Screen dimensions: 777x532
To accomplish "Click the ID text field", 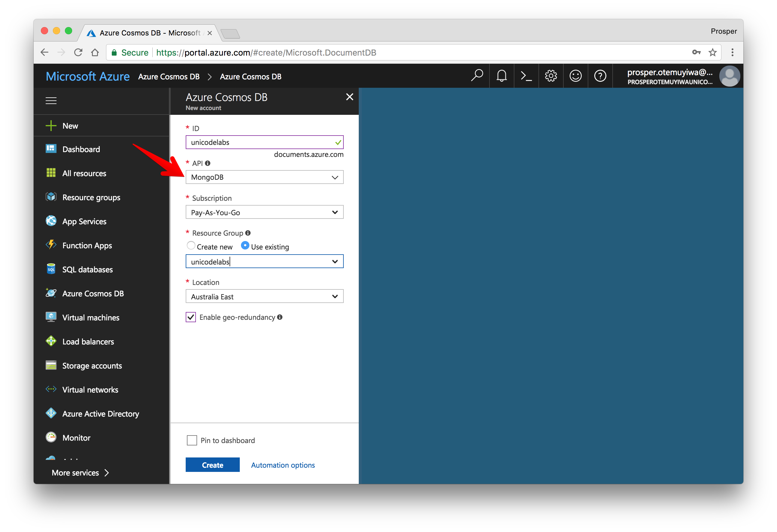I will pos(261,142).
